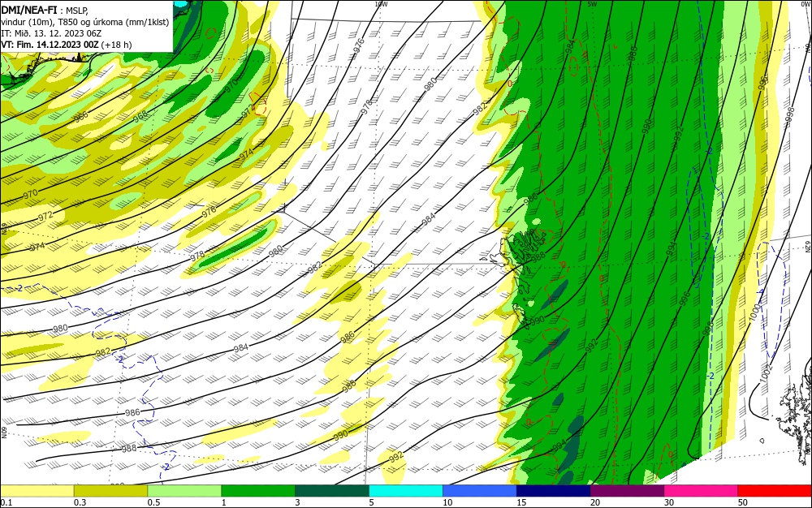Click 'VT: Fim. 14.12.2023 00Z (+18 h)' line
The height and width of the screenshot is (508, 812).
point(67,45)
